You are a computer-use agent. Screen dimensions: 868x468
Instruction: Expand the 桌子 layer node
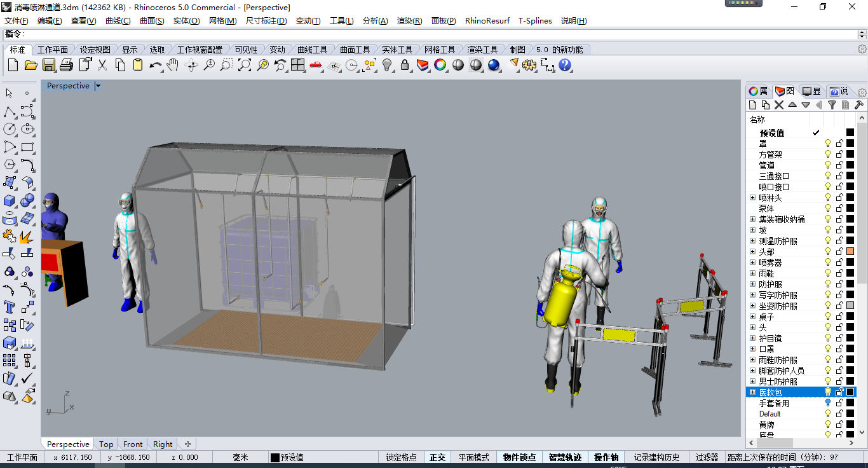click(753, 317)
